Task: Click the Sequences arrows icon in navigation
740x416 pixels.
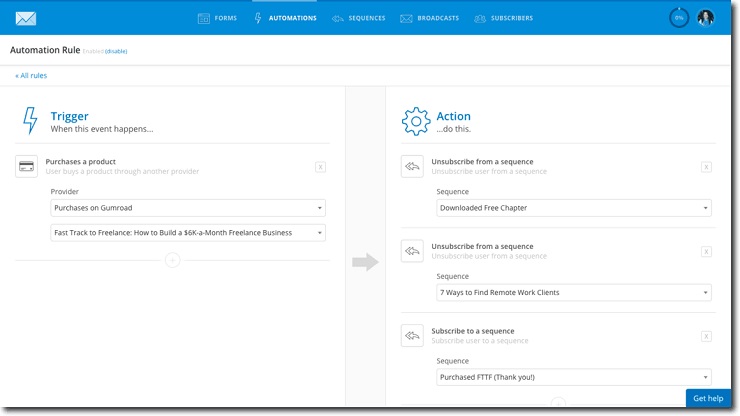Action: [x=337, y=19]
